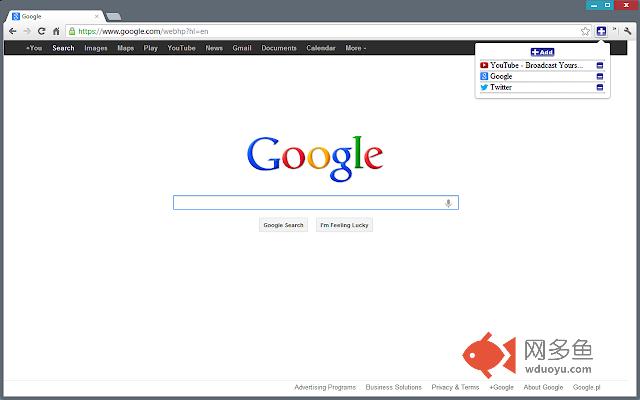This screenshot has height=400, width=640.
Task: Open the home page via house icon
Action: (x=56, y=31)
